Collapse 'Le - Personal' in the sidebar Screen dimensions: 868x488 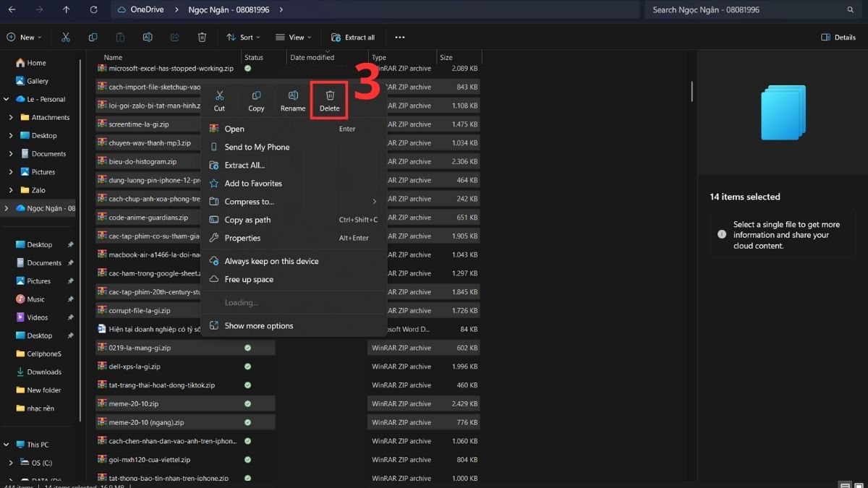tap(7, 99)
